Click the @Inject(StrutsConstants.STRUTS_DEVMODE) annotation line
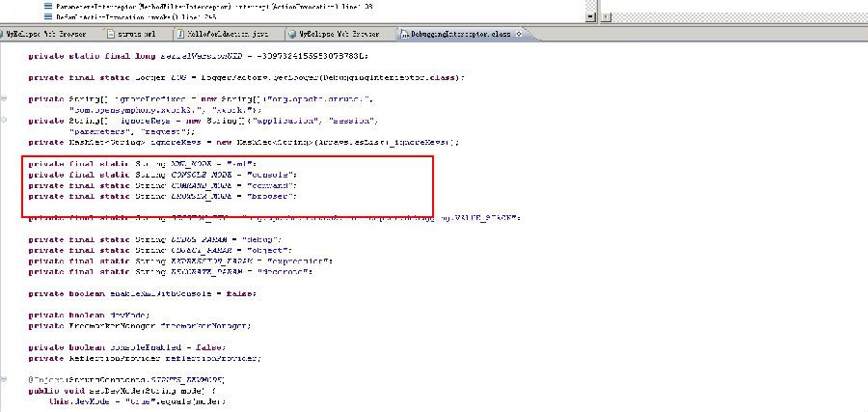868x412 pixels. point(126,380)
